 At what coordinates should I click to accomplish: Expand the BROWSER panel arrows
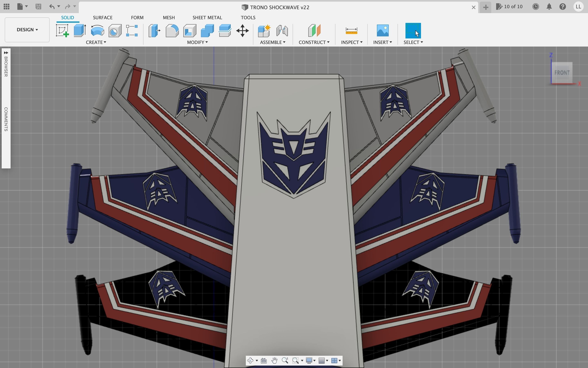click(x=6, y=53)
